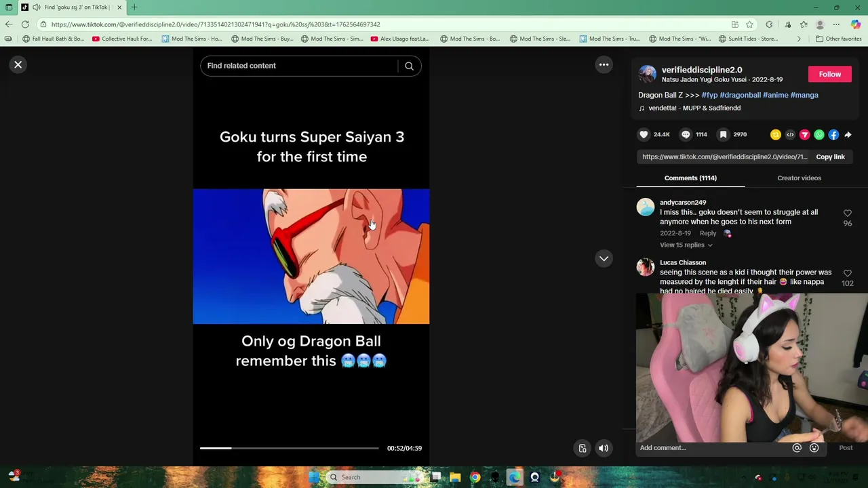868x488 pixels.
Task: Close the TikTok browser tab
Action: [x=119, y=7]
